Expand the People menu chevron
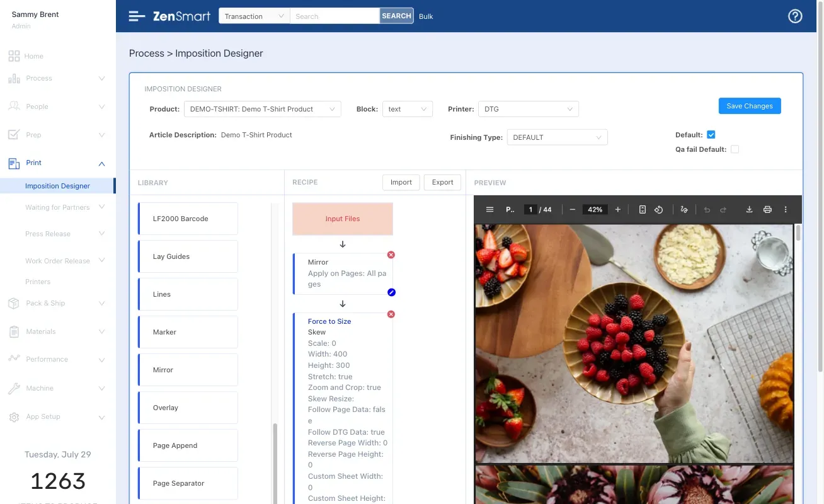This screenshot has width=824, height=504. 102,106
